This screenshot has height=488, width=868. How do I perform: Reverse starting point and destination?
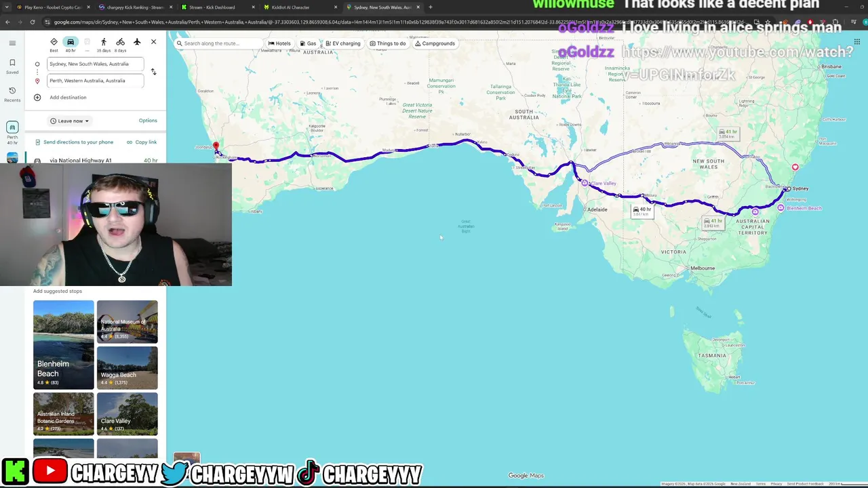153,72
